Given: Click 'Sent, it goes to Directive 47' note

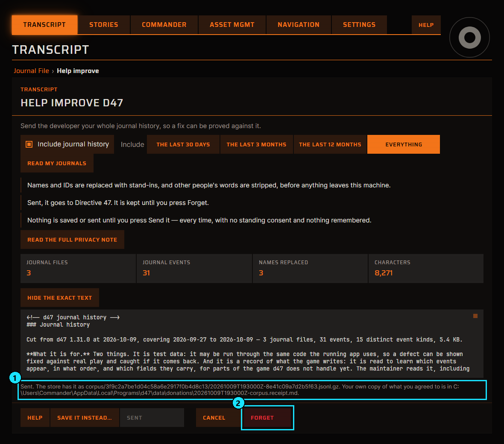Looking at the screenshot, I should click(118, 203).
